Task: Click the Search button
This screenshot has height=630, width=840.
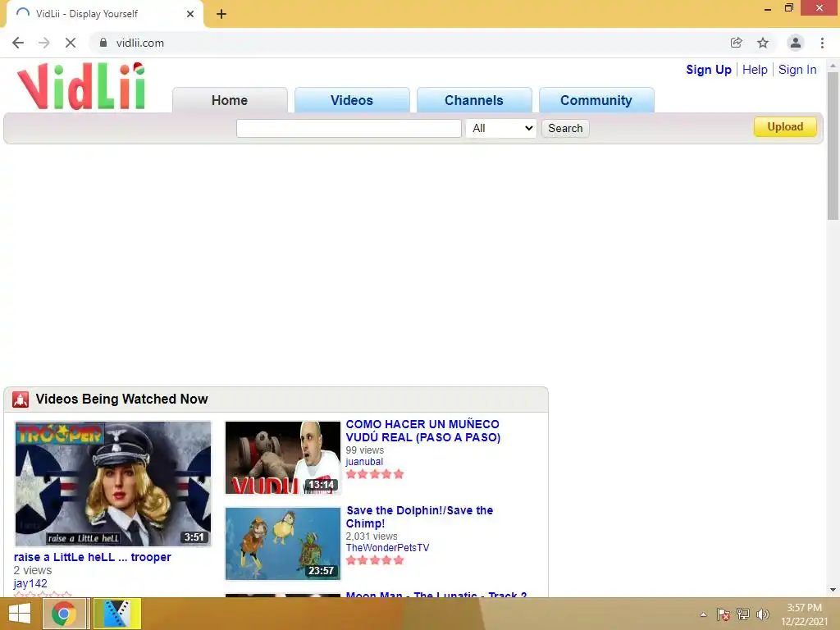Action: [x=565, y=128]
